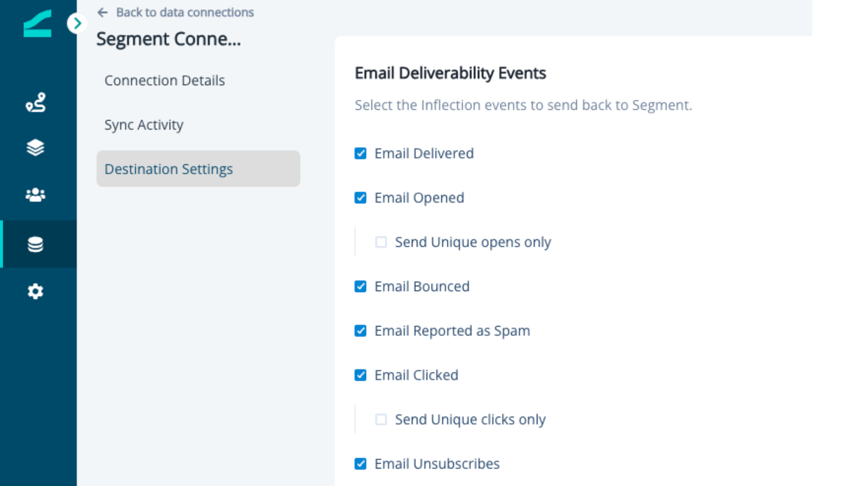
Task: Open the stacked layers sidebar icon
Action: [35, 147]
